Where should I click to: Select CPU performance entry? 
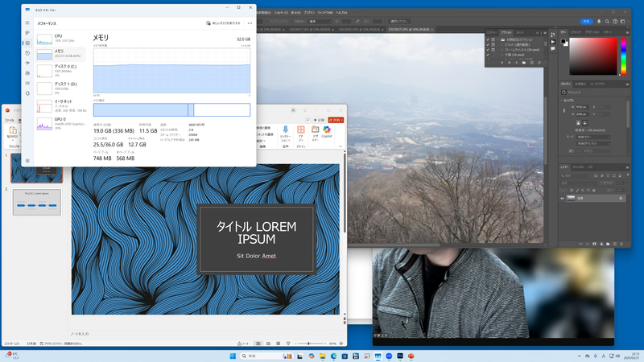click(61, 39)
